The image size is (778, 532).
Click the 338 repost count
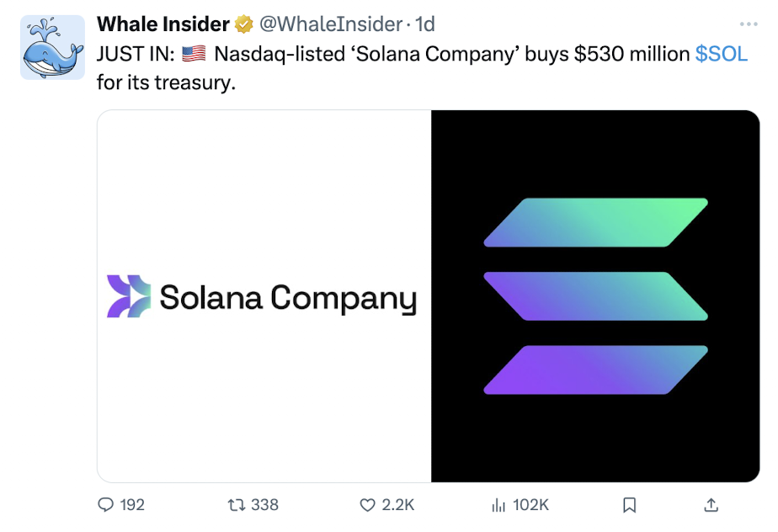click(x=264, y=505)
